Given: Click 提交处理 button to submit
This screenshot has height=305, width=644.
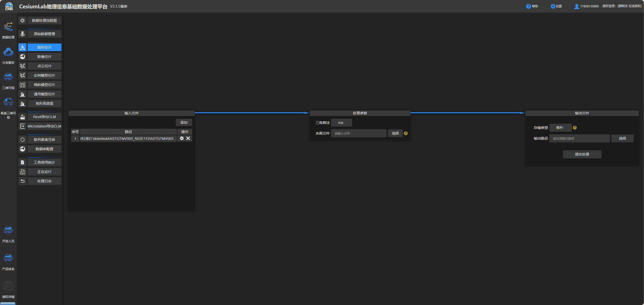Looking at the screenshot, I should [x=582, y=154].
